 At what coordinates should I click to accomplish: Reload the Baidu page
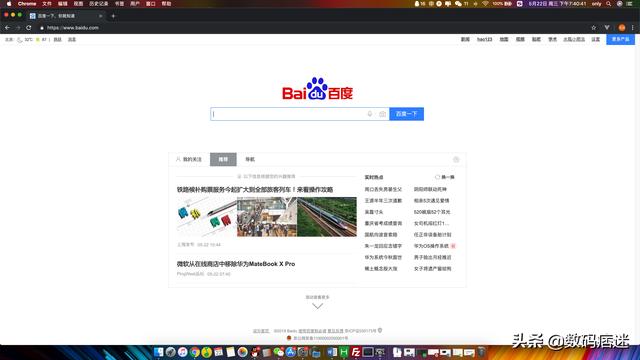point(29,28)
